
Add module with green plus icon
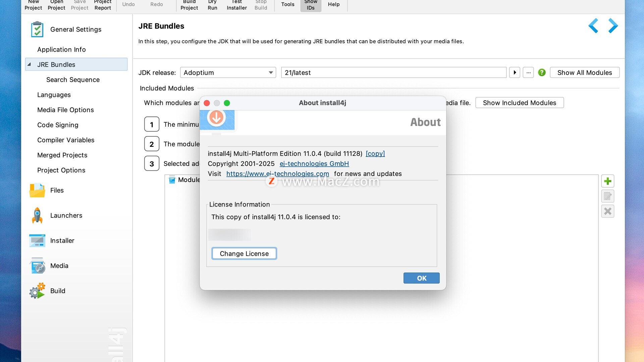pos(607,181)
